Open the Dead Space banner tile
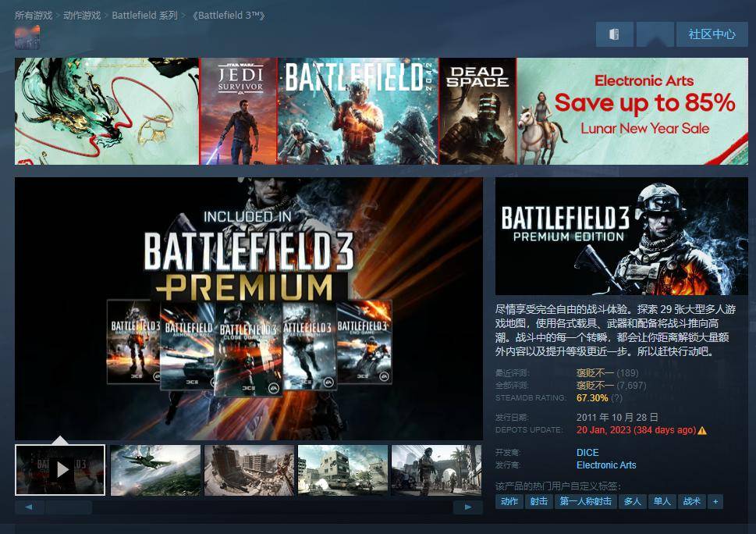The height and width of the screenshot is (534, 756). point(477,111)
